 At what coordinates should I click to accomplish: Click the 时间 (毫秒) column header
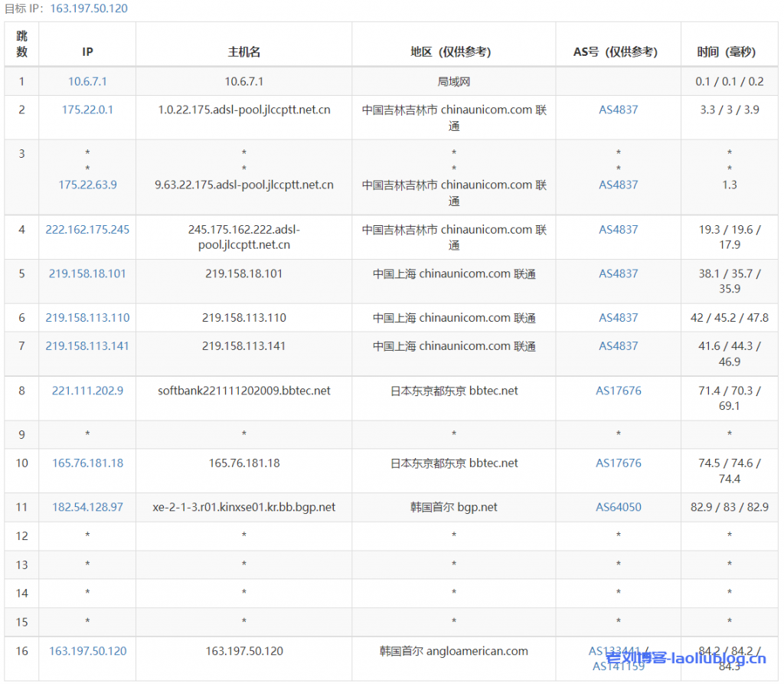[728, 52]
